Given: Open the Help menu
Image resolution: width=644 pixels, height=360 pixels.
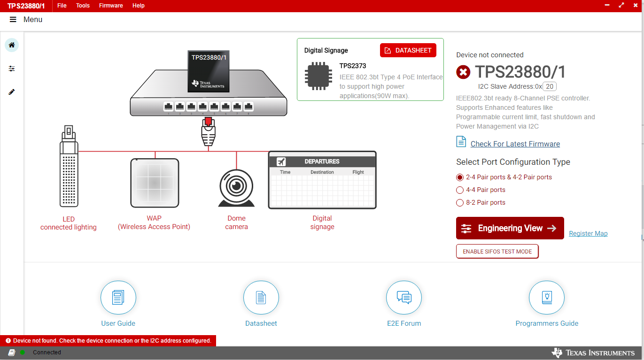Looking at the screenshot, I should [x=139, y=6].
